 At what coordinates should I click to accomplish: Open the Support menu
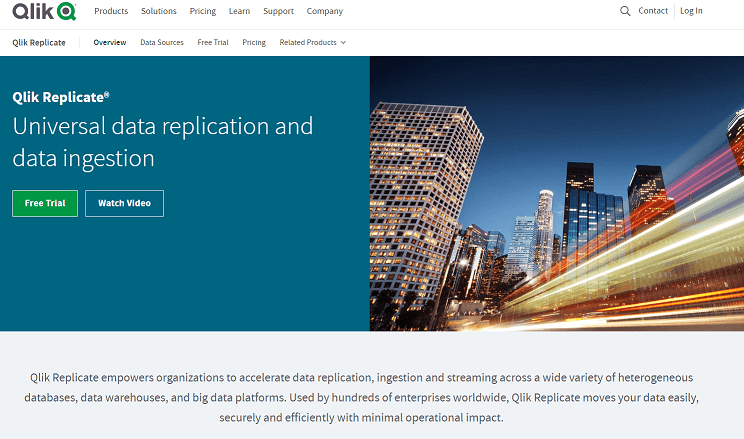click(x=279, y=11)
